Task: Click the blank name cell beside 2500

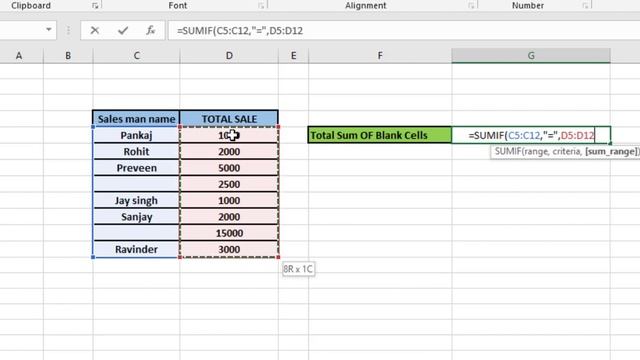Action: 136,184
